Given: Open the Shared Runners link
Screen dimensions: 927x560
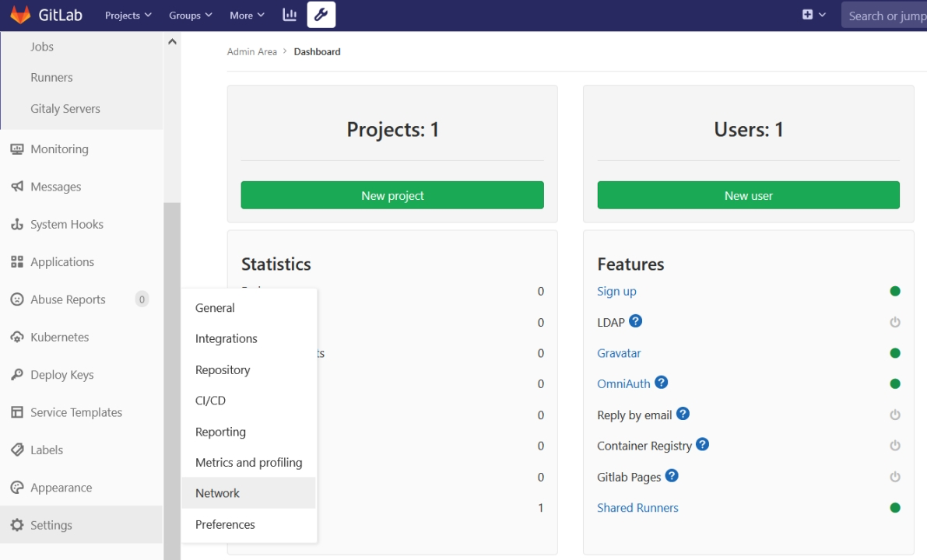Looking at the screenshot, I should coord(638,508).
